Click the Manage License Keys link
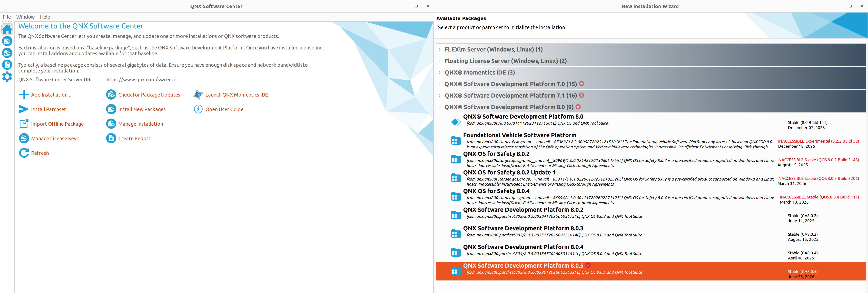The width and height of the screenshot is (868, 293). [55, 138]
